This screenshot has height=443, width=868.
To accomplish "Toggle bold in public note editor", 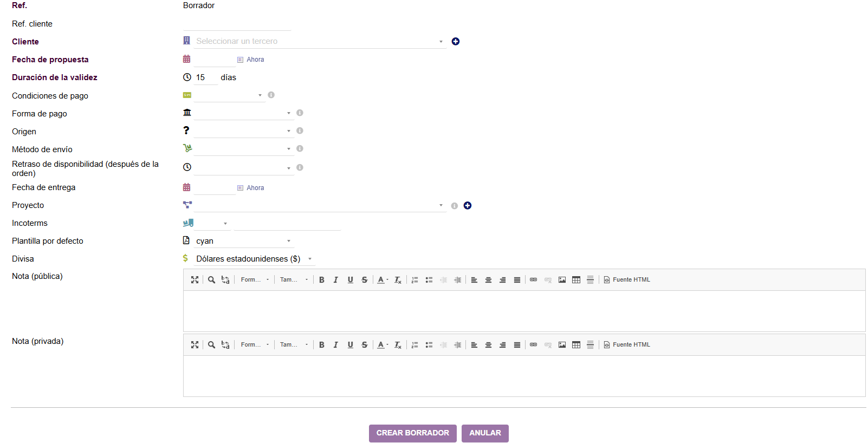I will click(322, 280).
